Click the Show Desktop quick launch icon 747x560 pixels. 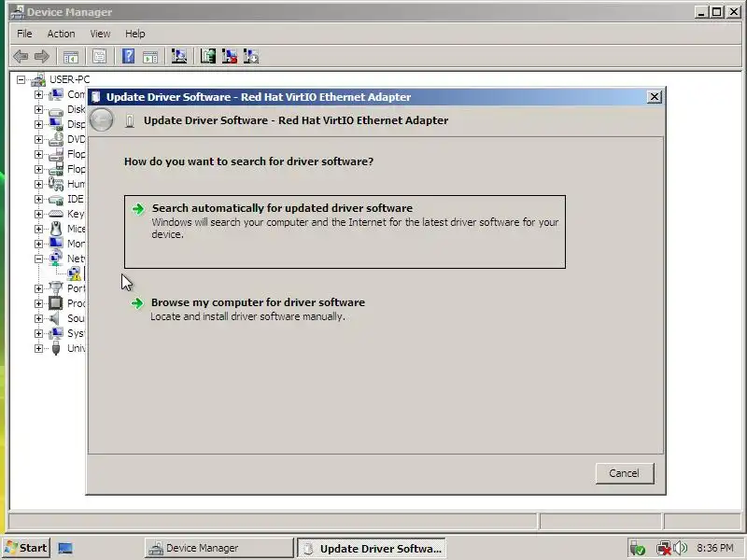65,548
